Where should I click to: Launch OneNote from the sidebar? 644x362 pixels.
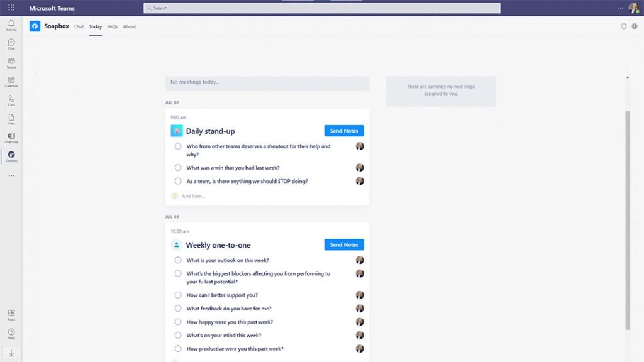point(11,138)
